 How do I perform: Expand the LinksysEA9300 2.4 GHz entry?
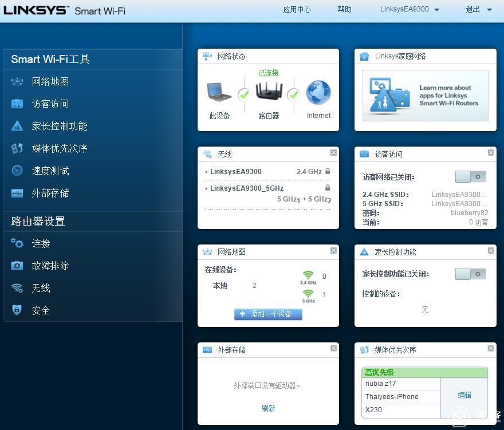click(235, 171)
